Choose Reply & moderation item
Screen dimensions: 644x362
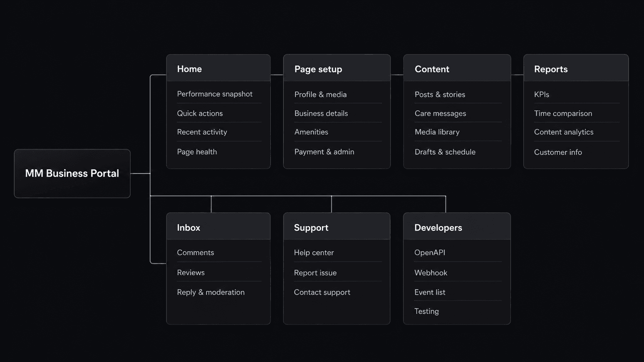click(x=211, y=292)
